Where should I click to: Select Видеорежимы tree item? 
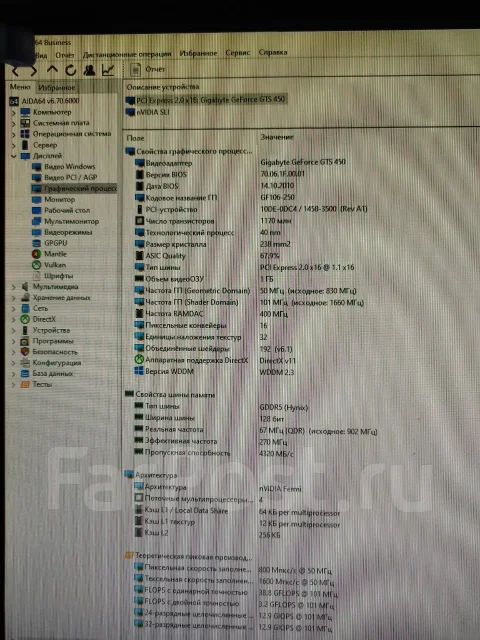pos(62,232)
